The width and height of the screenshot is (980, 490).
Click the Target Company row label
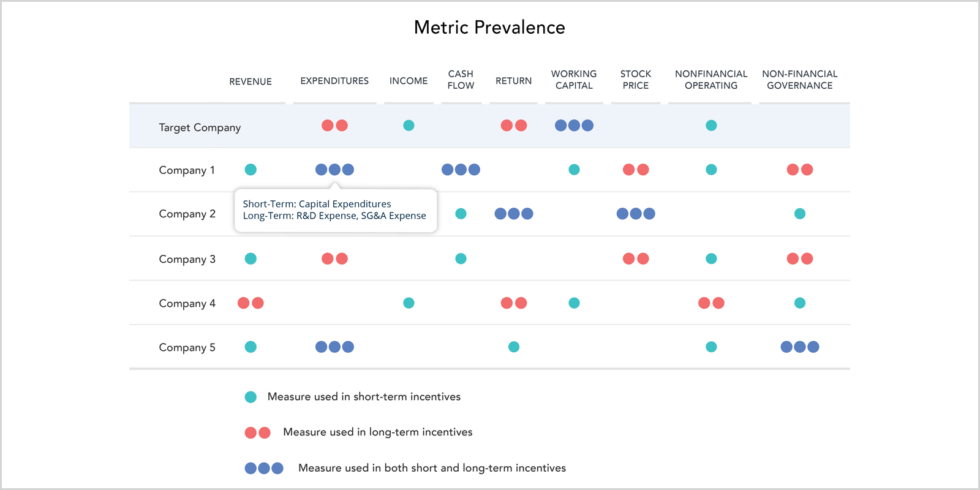coord(200,127)
